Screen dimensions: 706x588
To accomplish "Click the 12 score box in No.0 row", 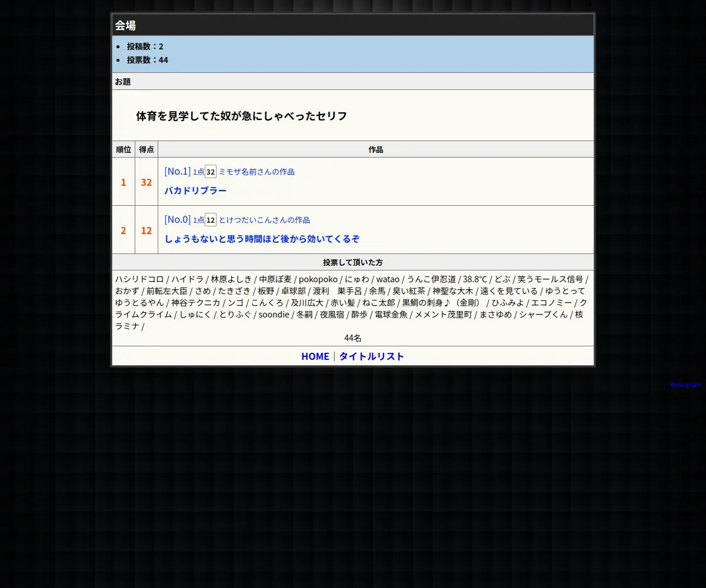I will (211, 220).
